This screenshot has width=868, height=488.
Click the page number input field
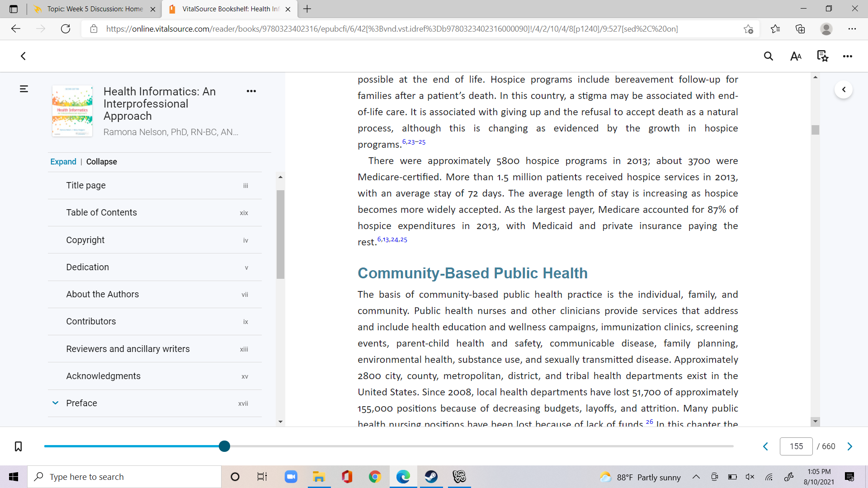click(796, 446)
